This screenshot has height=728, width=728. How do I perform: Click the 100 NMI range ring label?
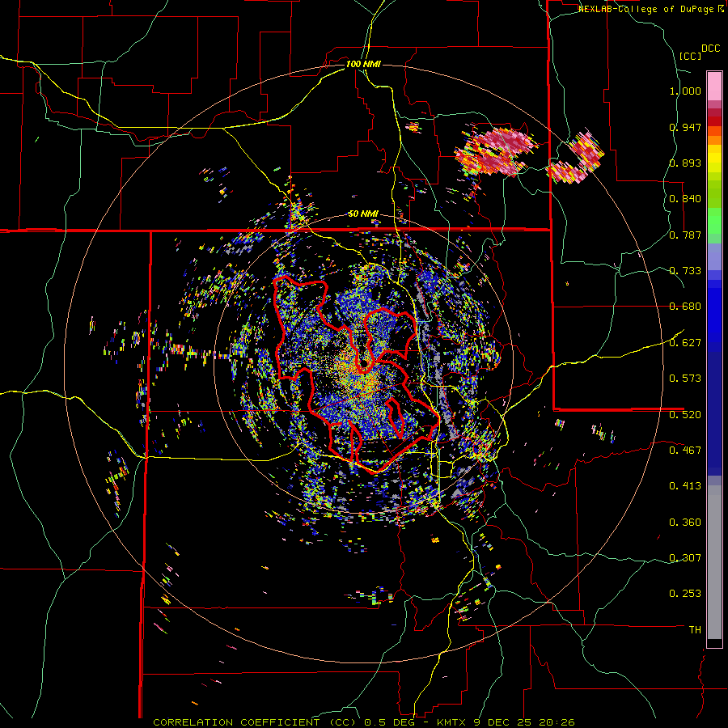pyautogui.click(x=363, y=64)
